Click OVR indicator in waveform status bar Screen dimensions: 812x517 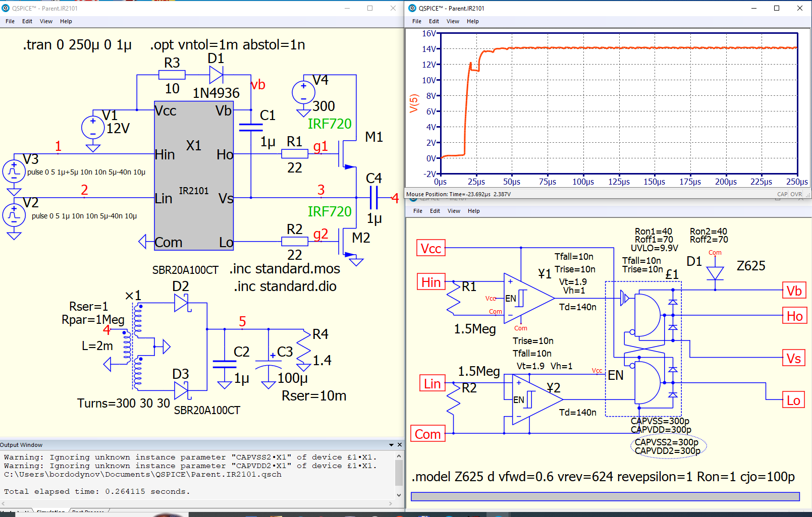coord(796,194)
